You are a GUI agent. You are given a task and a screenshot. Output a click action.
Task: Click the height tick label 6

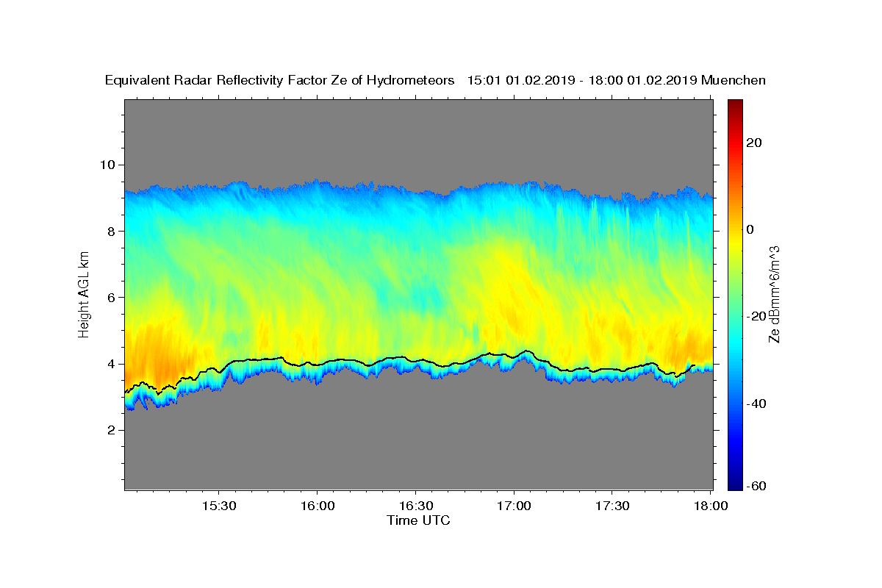point(113,297)
